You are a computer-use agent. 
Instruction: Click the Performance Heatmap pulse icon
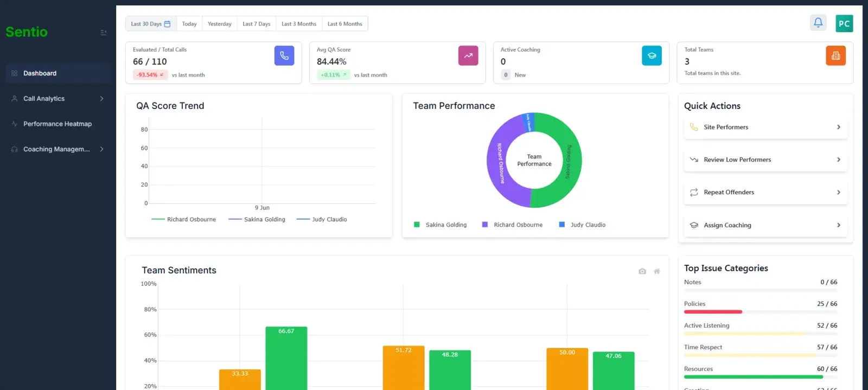click(x=15, y=124)
